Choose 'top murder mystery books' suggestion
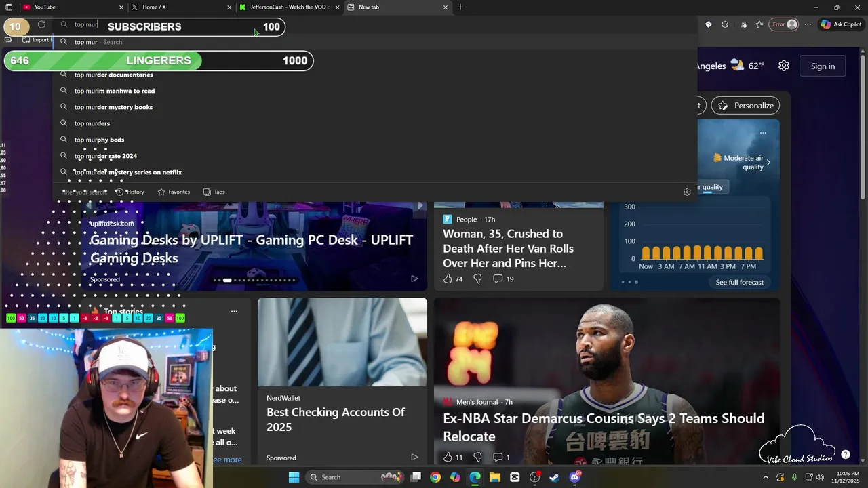868x488 pixels. pyautogui.click(x=375, y=107)
